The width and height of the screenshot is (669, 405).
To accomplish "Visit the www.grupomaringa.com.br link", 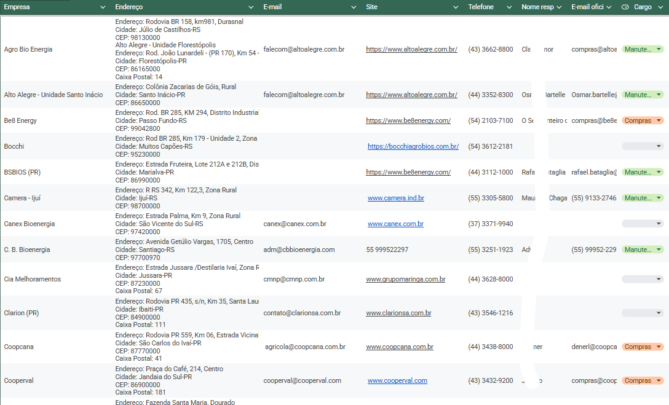I will pos(411,279).
